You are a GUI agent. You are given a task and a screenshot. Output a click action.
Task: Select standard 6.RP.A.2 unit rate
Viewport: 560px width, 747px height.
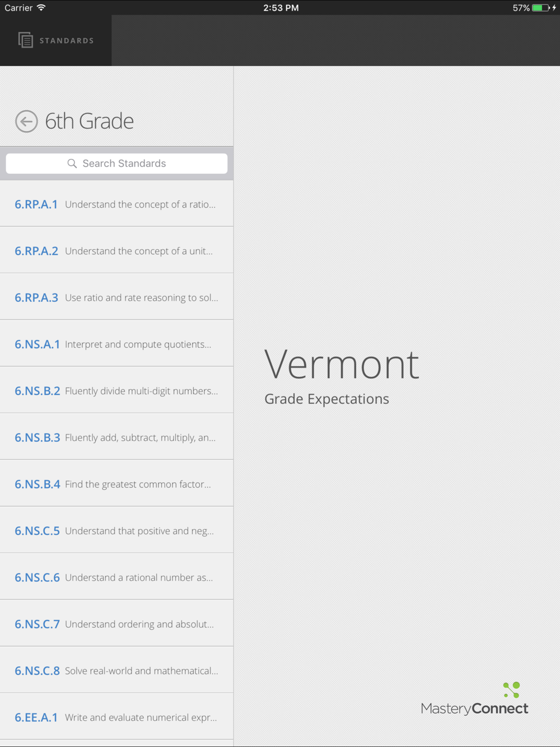[116, 250]
